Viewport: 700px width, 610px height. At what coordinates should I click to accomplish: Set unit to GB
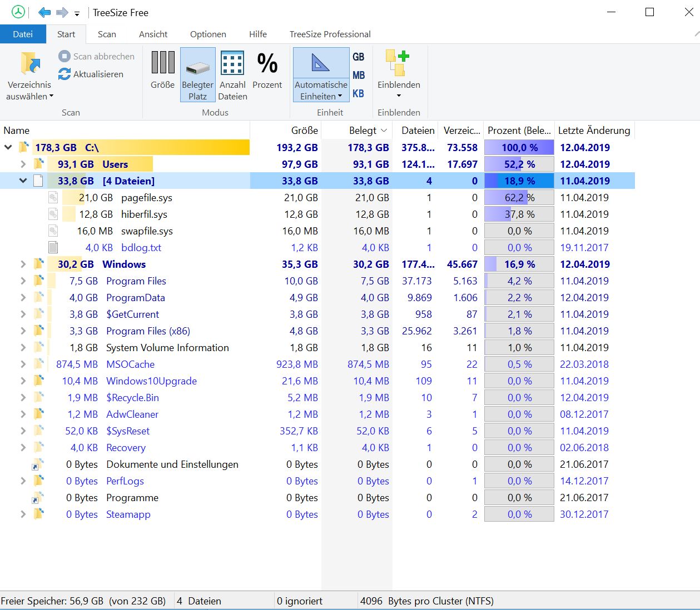tap(359, 57)
